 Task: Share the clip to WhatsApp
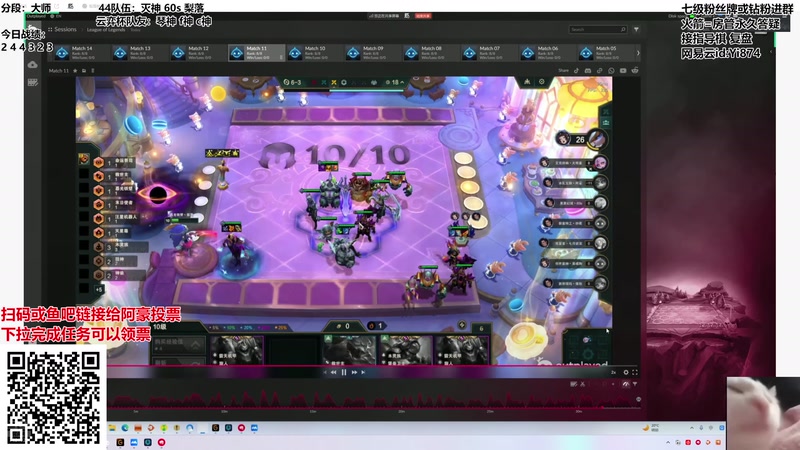[x=611, y=70]
